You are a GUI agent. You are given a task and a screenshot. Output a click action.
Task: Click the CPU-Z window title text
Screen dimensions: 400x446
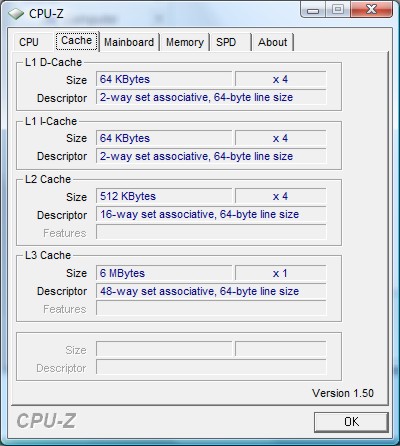click(46, 14)
